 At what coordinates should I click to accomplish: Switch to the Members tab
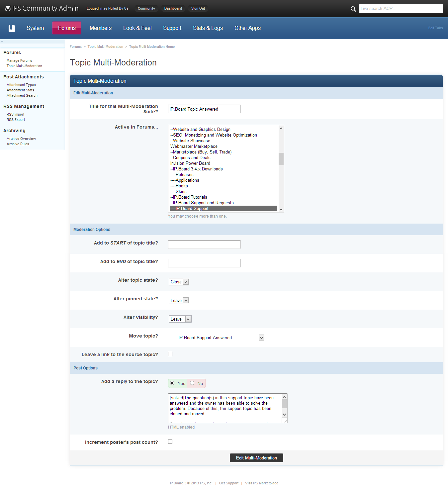100,28
